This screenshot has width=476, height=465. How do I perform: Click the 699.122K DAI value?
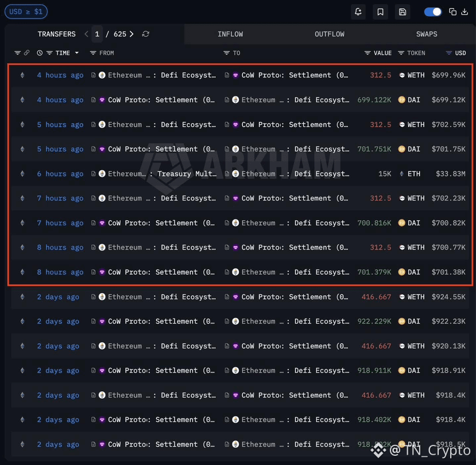[374, 99]
